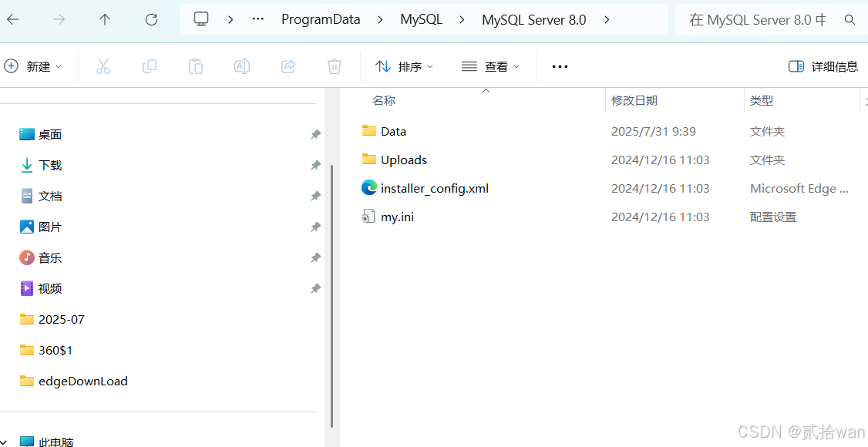Click the Data folder icon

tap(369, 130)
